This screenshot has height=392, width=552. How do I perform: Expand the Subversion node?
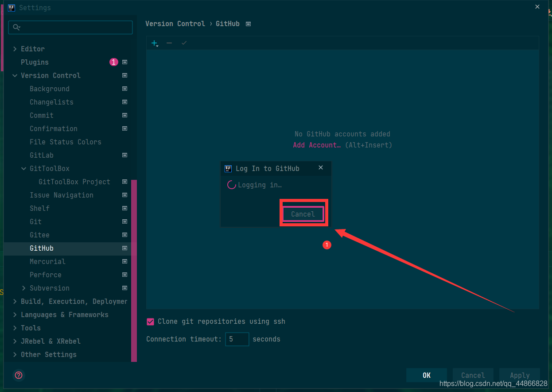[x=24, y=288]
